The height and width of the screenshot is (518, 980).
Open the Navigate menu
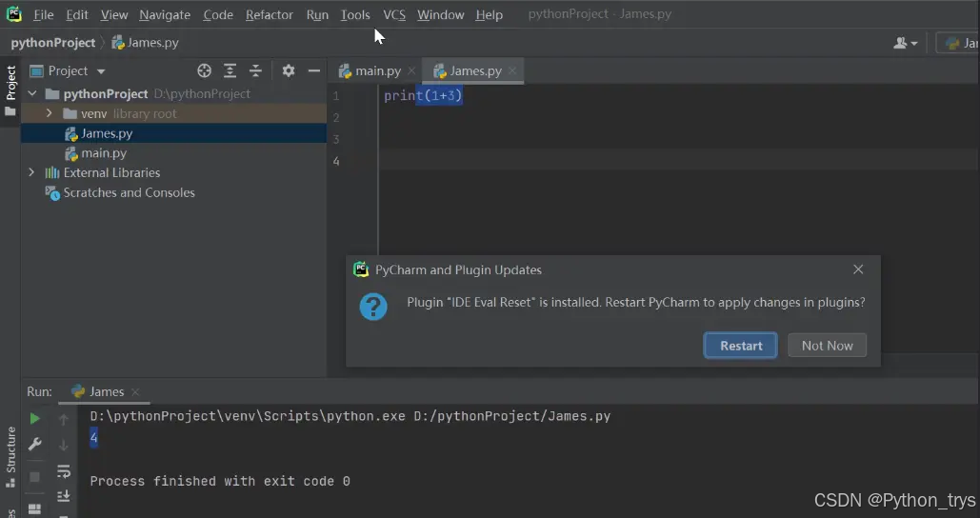(165, 14)
